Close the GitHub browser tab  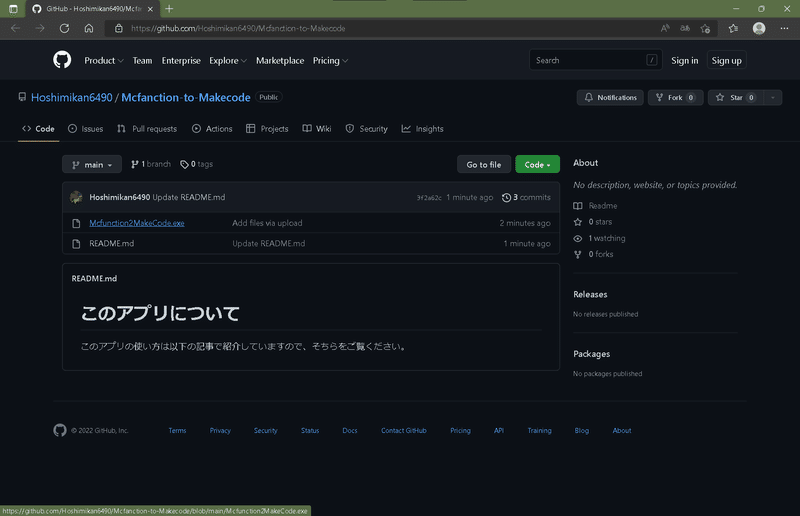click(150, 9)
